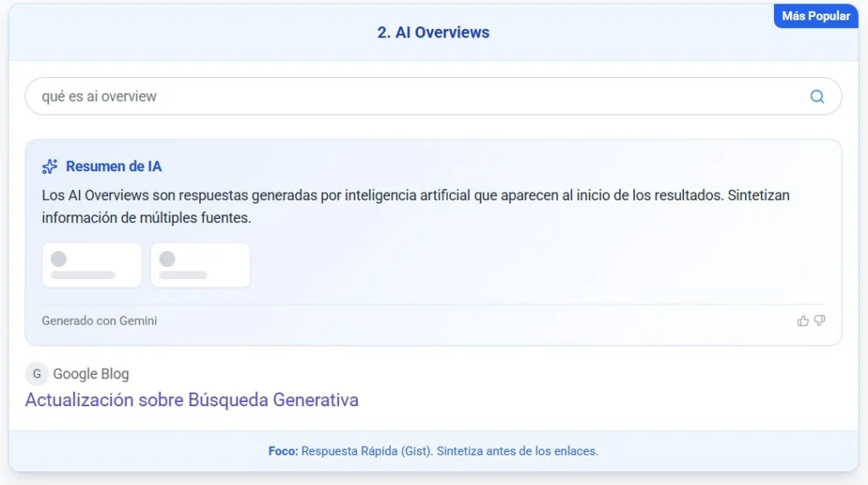Open the first source card placeholder
Image resolution: width=868 pixels, height=485 pixels.
click(92, 265)
